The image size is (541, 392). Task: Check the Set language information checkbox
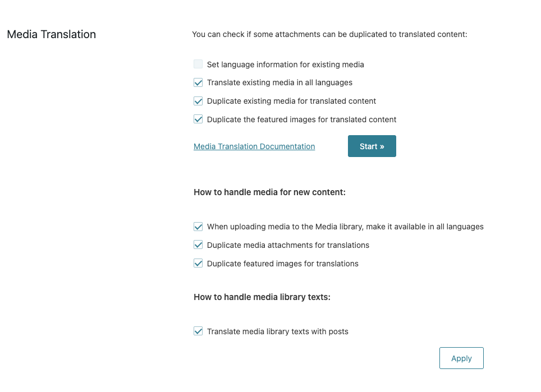198,64
